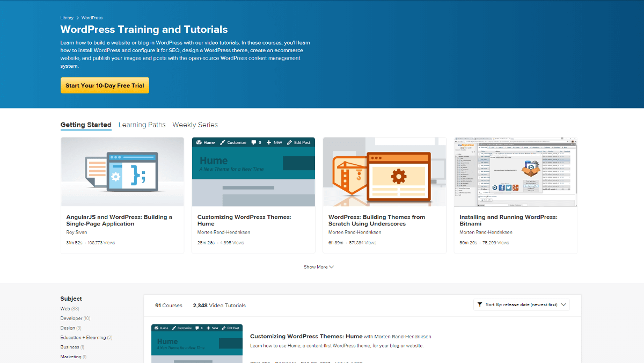
Task: Click the 571,834 Views text
Action: click(362, 243)
